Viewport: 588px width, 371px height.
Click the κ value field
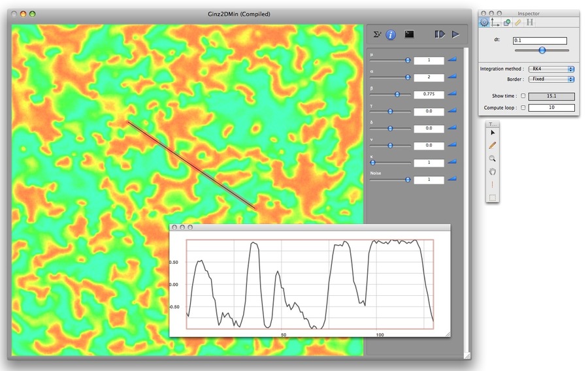pos(429,163)
